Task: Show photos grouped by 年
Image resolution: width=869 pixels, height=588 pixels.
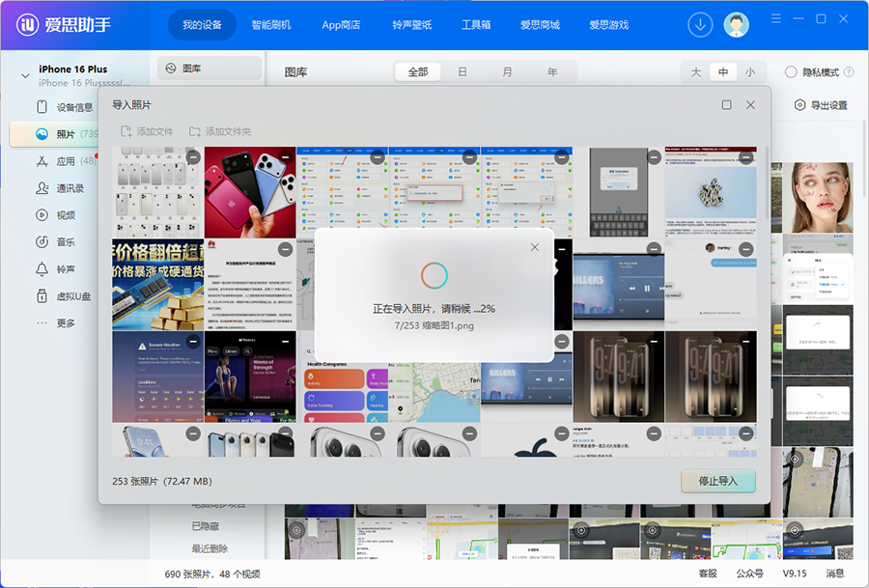Action: [552, 72]
